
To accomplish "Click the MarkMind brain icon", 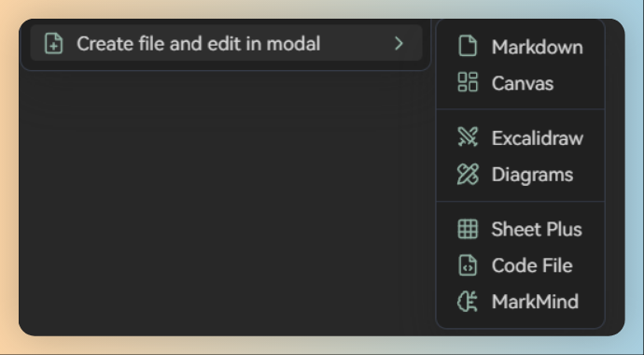I will pos(468,302).
